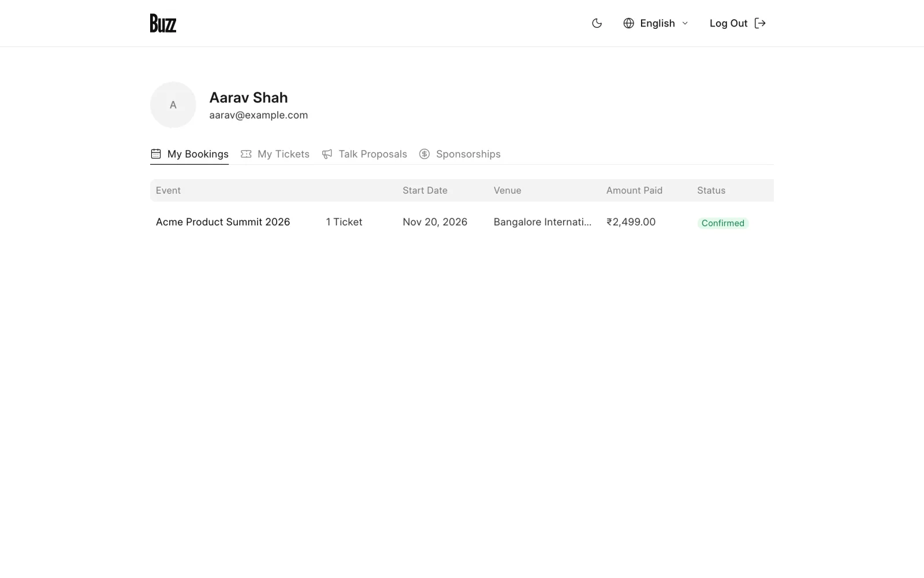The height and width of the screenshot is (578, 924).
Task: Click the Status column header
Action: 711,190
